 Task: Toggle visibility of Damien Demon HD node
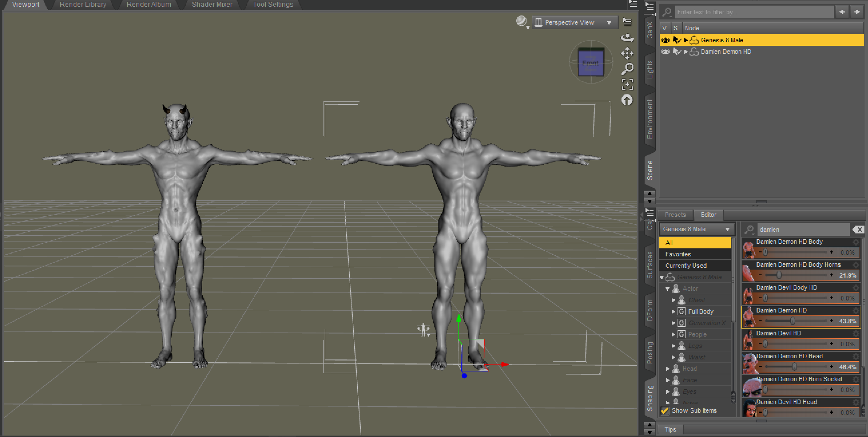(665, 52)
